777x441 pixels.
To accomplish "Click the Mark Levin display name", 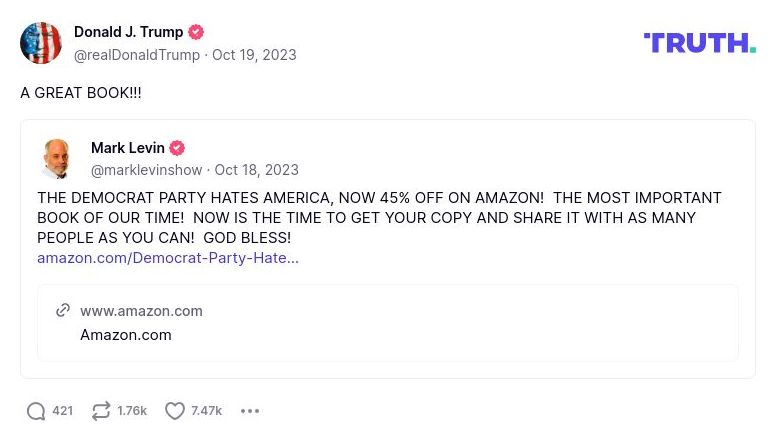I will point(127,148).
